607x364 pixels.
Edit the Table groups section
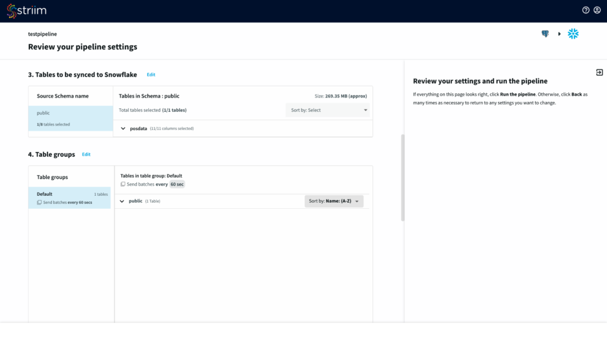86,154
